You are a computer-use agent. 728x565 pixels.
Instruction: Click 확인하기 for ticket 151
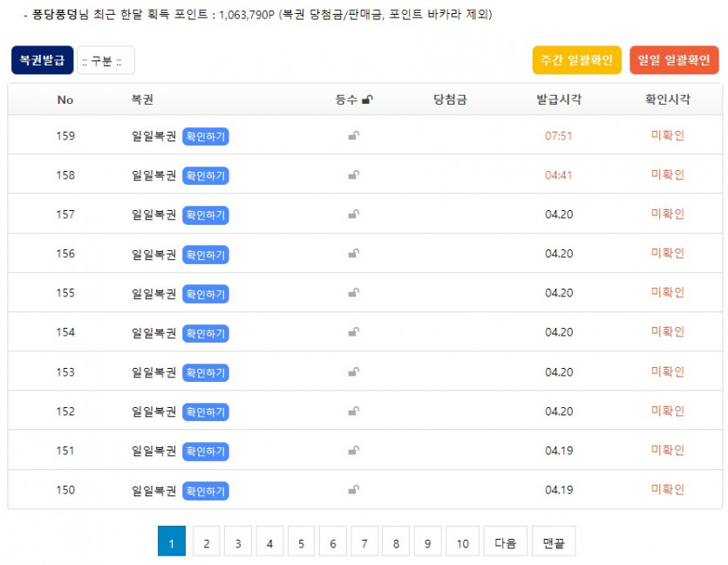point(206,452)
